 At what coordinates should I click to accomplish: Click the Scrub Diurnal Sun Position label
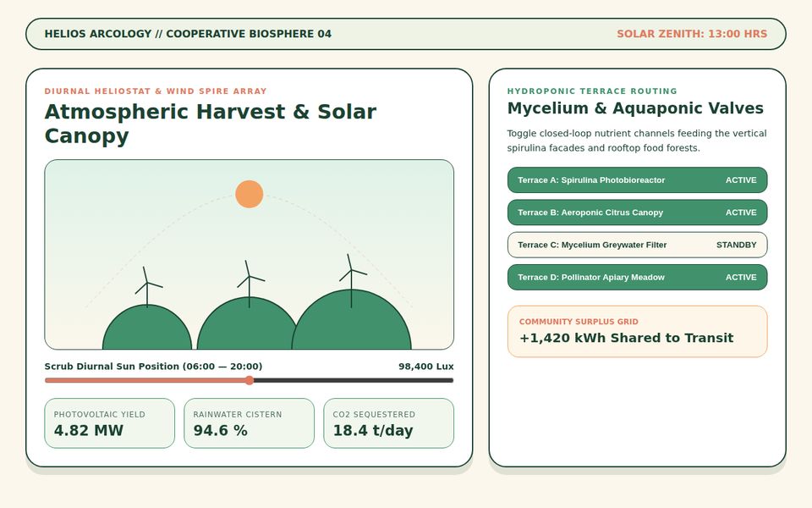[x=153, y=367]
